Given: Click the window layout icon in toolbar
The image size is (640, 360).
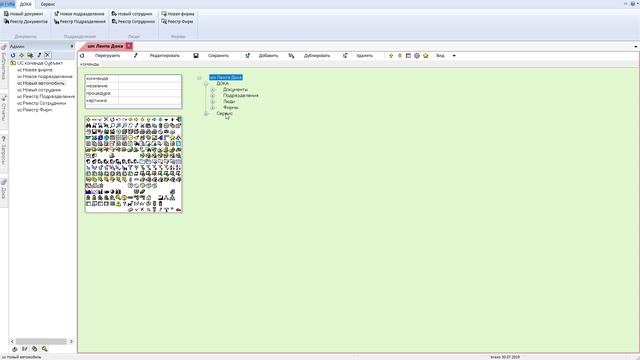Looking at the screenshot, I should (x=408, y=56).
